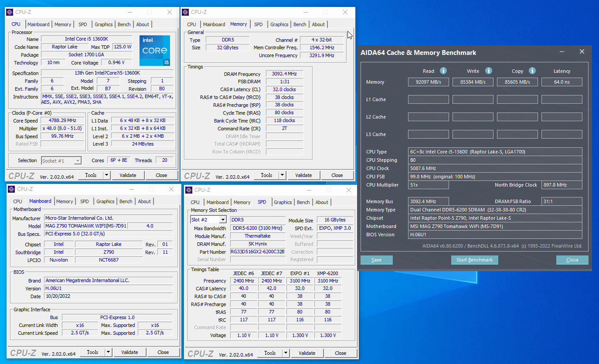
Task: Click the AIDA64 CPU Clock value '5087.6 MHz'
Action: click(x=496, y=168)
